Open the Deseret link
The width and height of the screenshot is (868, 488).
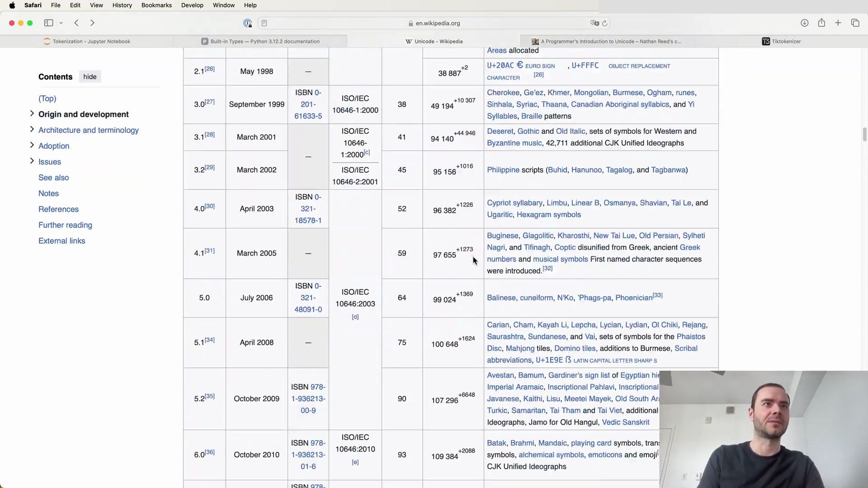pyautogui.click(x=500, y=131)
